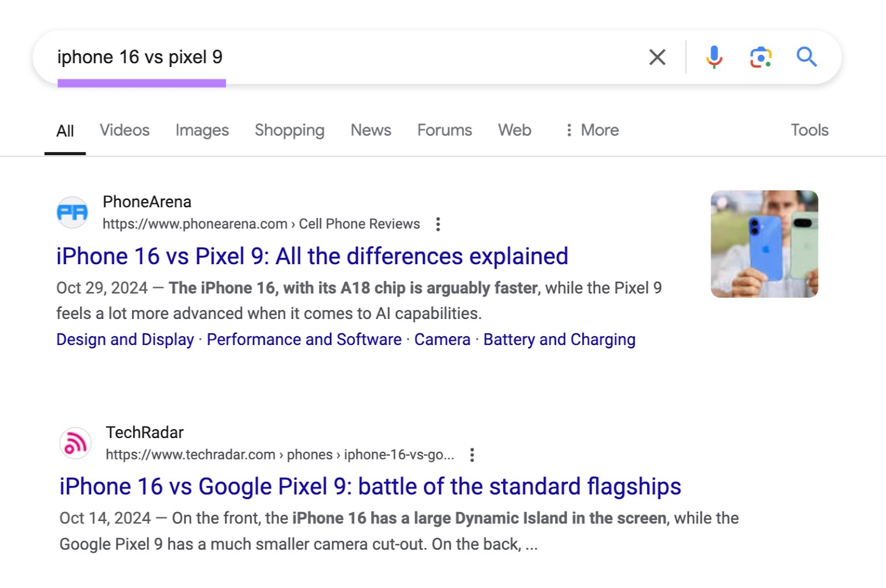Click the TechRadar site name

click(x=145, y=432)
